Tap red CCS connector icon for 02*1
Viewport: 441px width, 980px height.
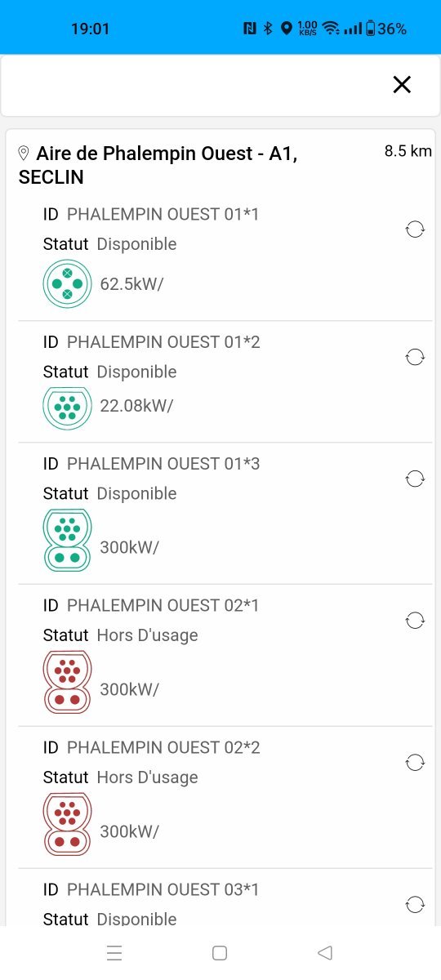pos(67,682)
